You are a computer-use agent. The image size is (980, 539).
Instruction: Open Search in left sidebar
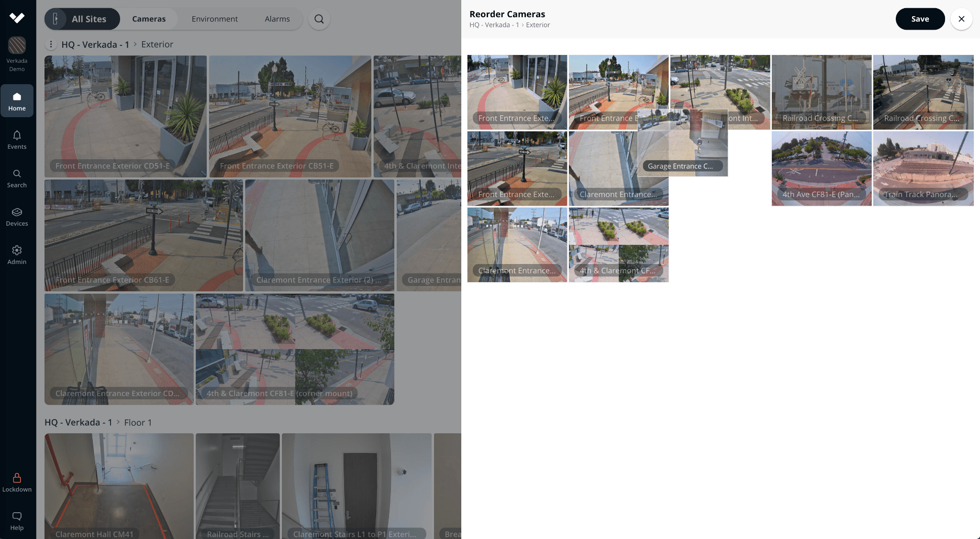point(17,178)
